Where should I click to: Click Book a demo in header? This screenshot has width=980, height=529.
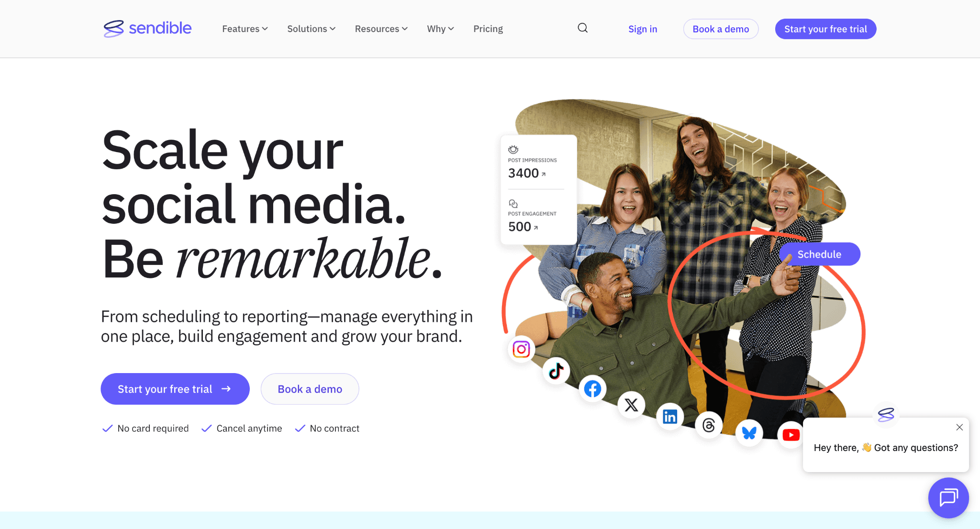point(720,29)
